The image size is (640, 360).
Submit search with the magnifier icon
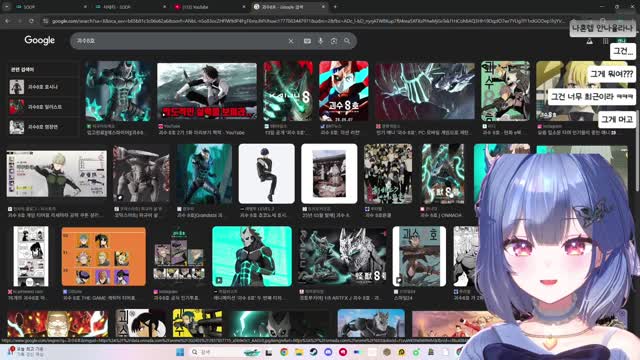click(x=347, y=41)
